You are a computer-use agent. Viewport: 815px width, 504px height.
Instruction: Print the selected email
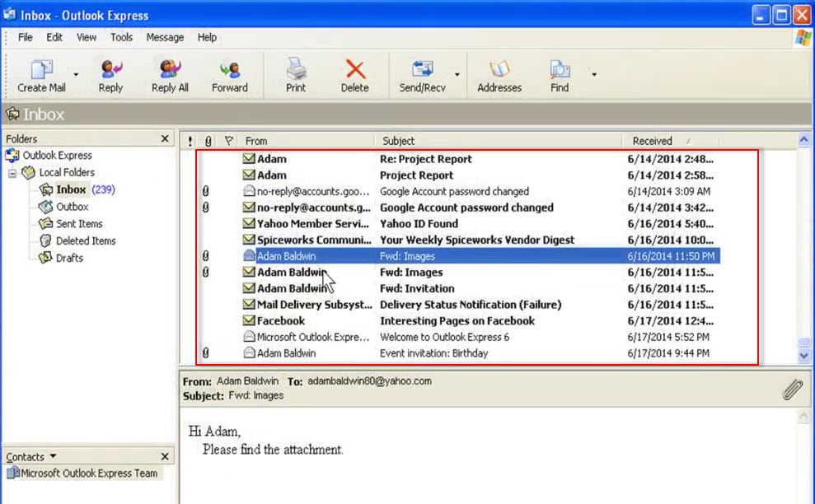[296, 75]
